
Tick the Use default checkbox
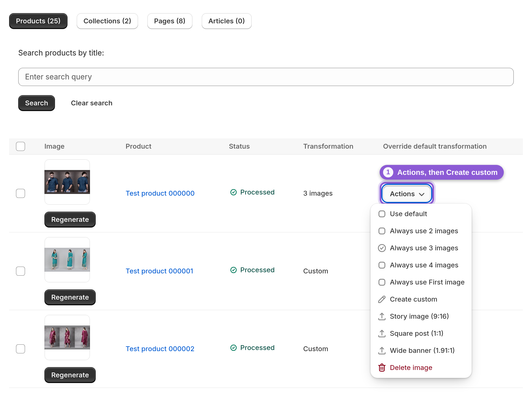tap(382, 214)
